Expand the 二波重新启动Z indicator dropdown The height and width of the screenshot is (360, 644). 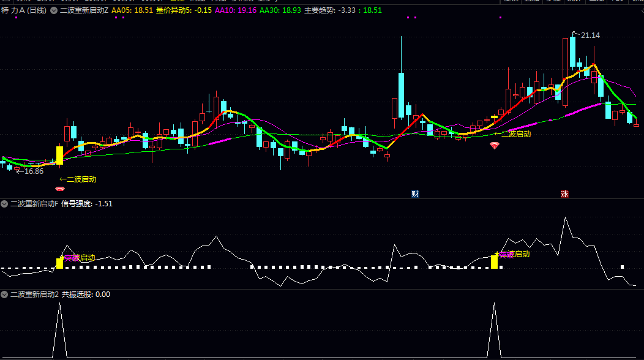(x=54, y=10)
